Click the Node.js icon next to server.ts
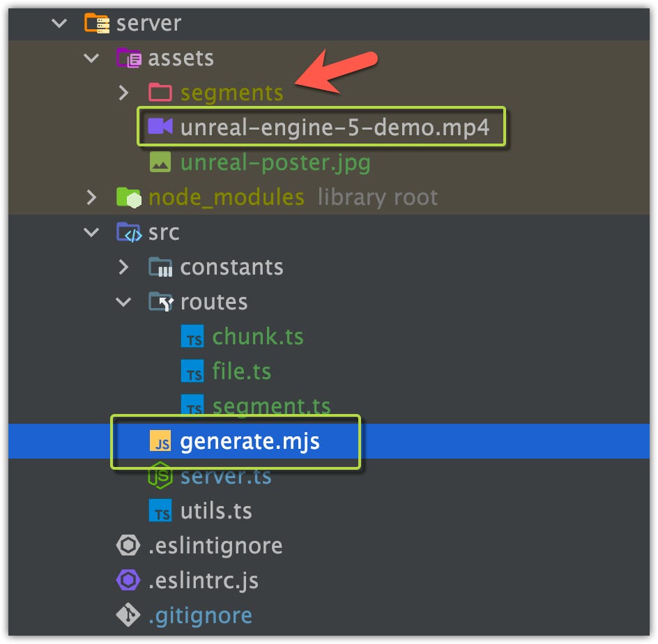Screen dimensions: 658x644 [162, 476]
